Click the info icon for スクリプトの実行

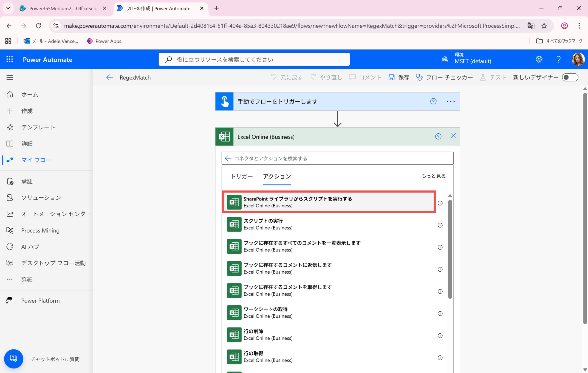tap(440, 225)
